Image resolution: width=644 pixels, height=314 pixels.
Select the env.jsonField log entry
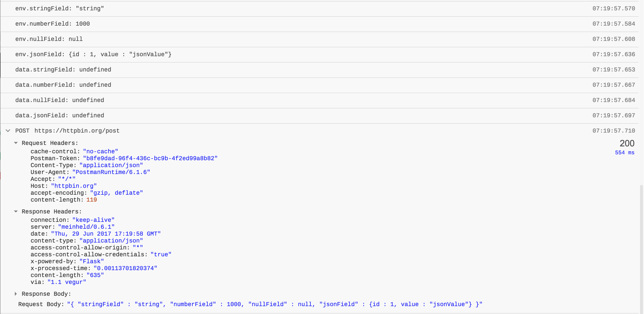[x=93, y=54]
